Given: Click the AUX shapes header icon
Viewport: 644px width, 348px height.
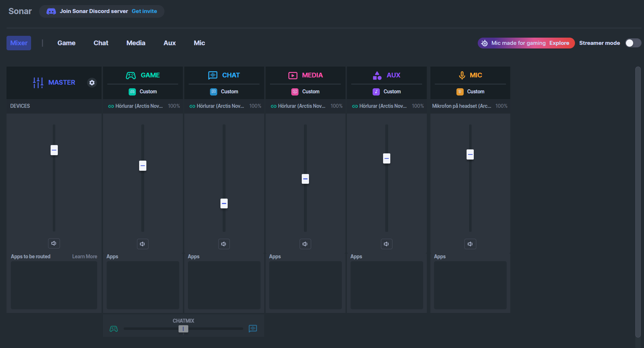Looking at the screenshot, I should pos(377,75).
